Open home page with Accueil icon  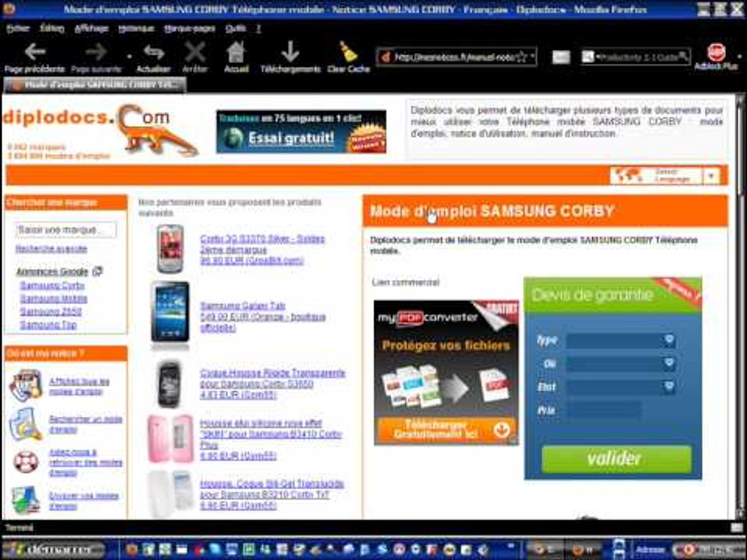pos(236,52)
